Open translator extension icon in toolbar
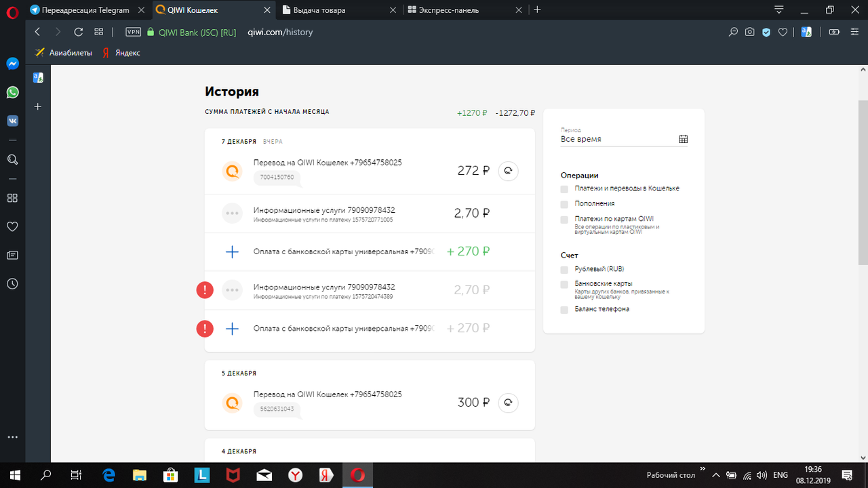The width and height of the screenshot is (868, 488). pos(806,32)
